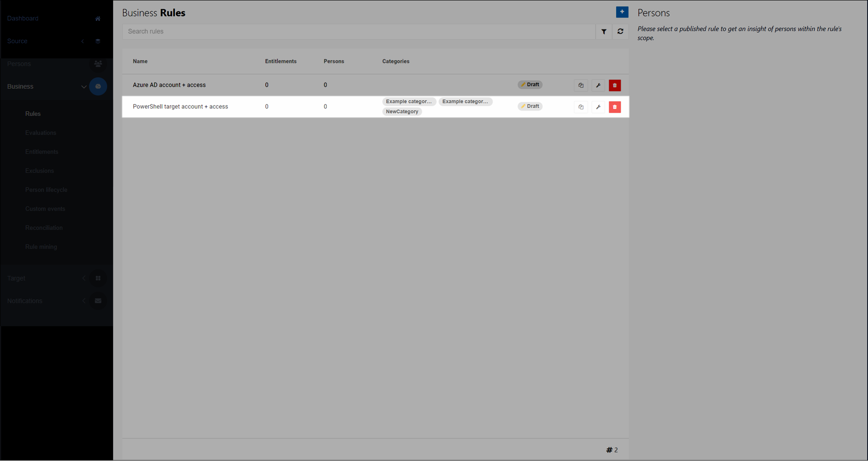868x461 pixels.
Task: Edit PowerShell rule with wrench icon
Action: tap(598, 107)
